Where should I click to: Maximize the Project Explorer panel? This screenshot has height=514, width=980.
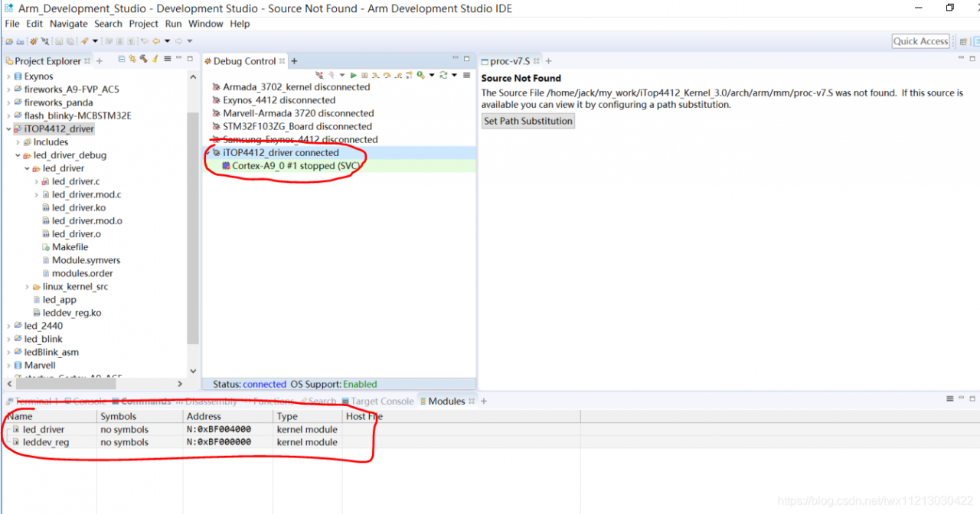tap(190, 58)
